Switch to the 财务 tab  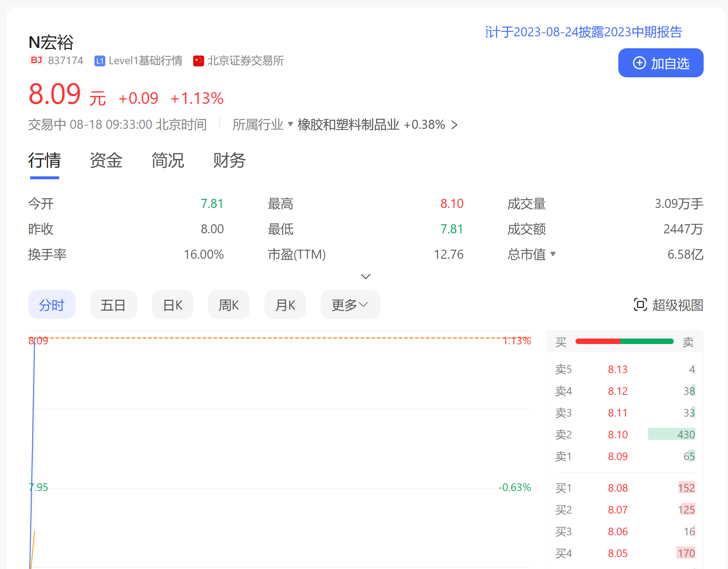pos(229,160)
